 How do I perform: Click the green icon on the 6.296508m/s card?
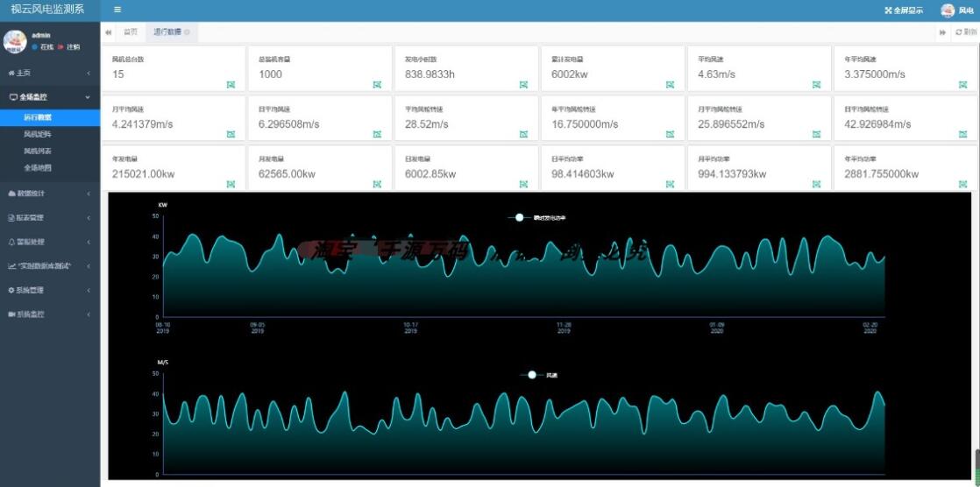tap(377, 134)
